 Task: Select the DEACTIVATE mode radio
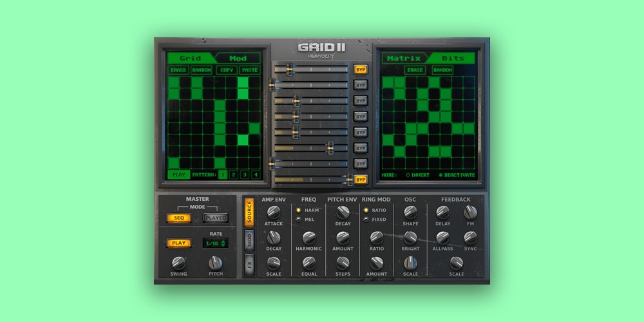pos(457,175)
